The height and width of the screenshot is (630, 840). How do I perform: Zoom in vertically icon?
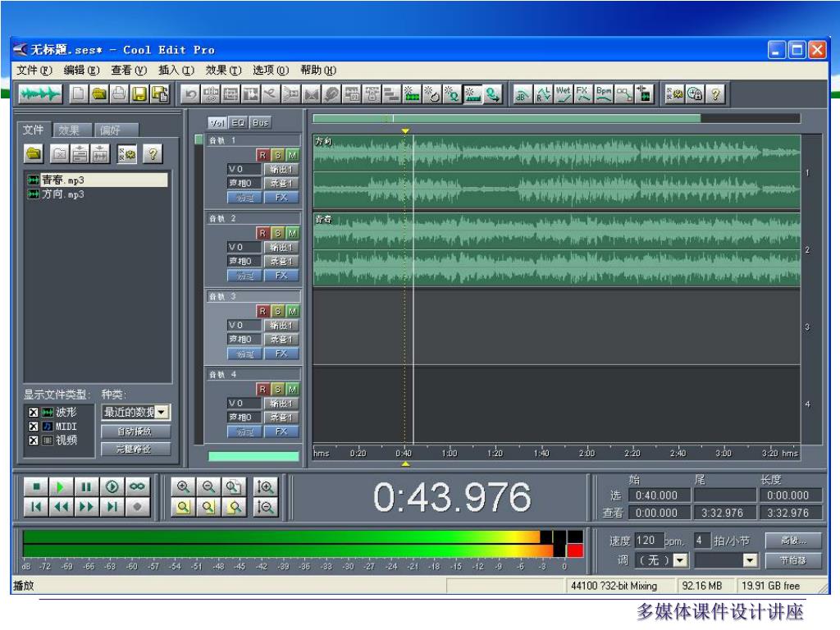(x=265, y=487)
